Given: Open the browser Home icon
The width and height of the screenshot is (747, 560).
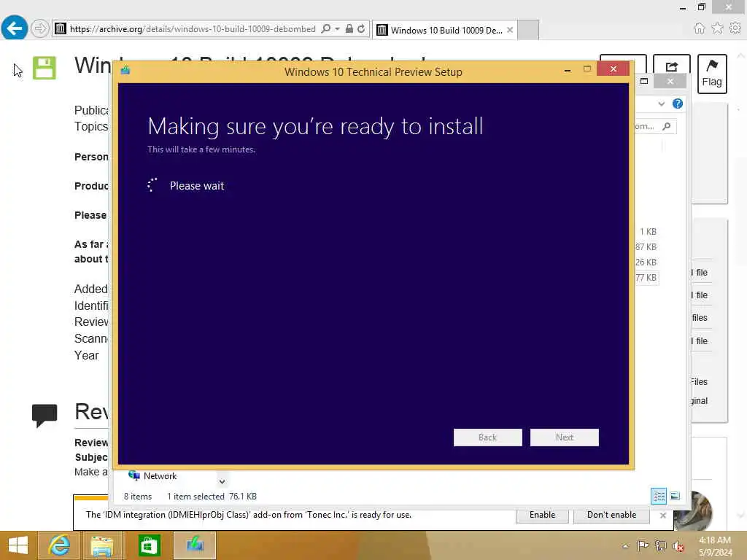Looking at the screenshot, I should [x=699, y=28].
